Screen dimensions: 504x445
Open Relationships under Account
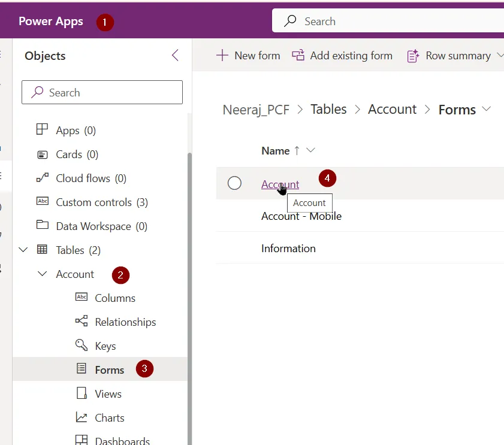pos(125,322)
